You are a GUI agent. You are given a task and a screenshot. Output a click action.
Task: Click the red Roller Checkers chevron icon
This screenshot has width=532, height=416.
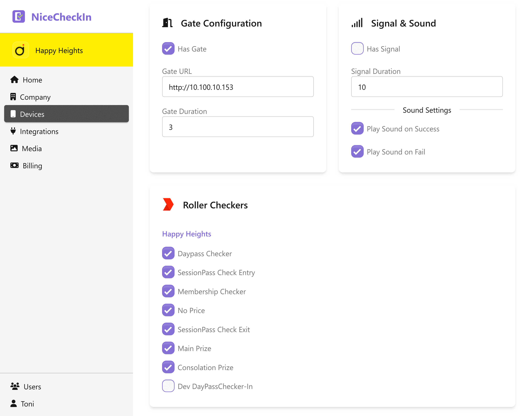pos(168,205)
